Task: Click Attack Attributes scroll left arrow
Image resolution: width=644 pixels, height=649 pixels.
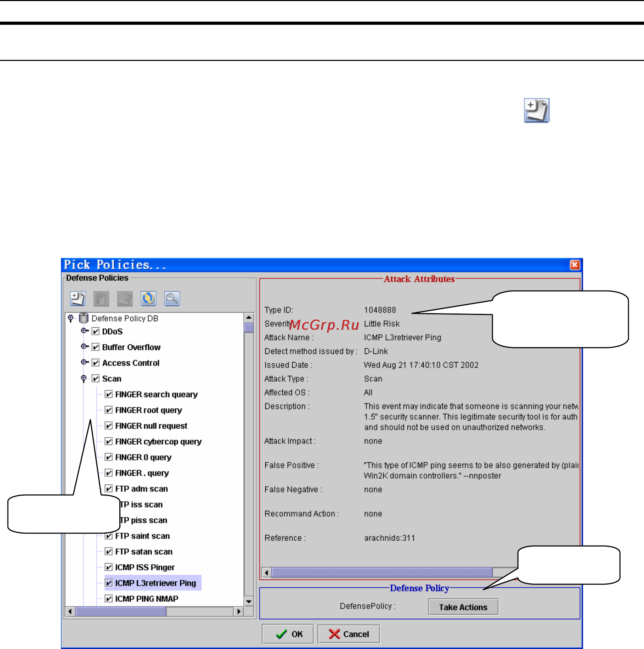Action: point(266,572)
